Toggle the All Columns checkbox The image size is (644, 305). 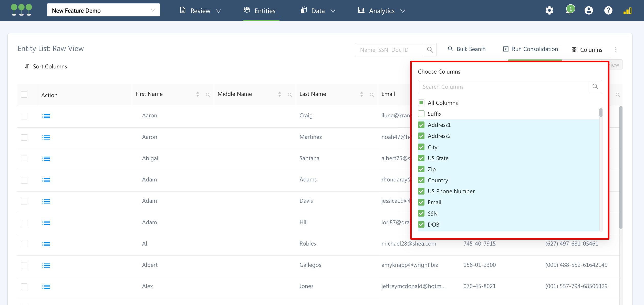(x=421, y=103)
